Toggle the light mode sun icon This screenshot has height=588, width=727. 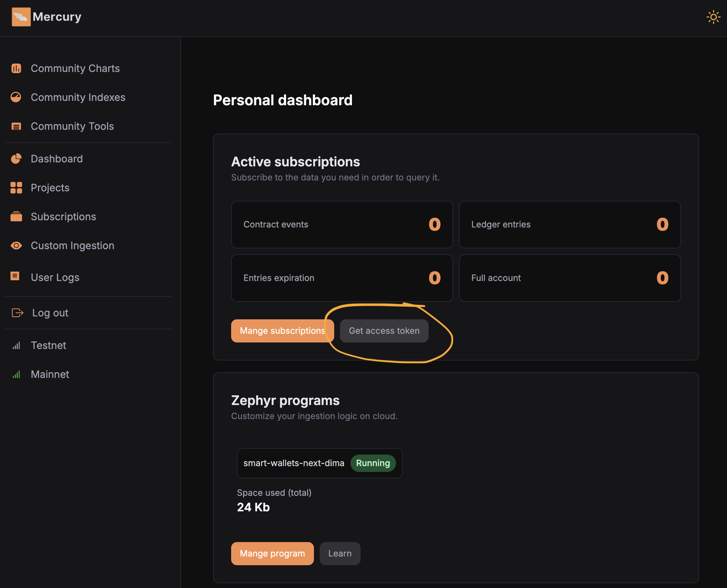tap(713, 16)
